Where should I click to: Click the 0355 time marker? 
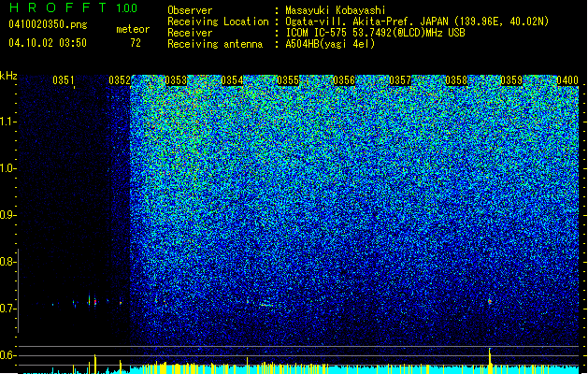(288, 80)
